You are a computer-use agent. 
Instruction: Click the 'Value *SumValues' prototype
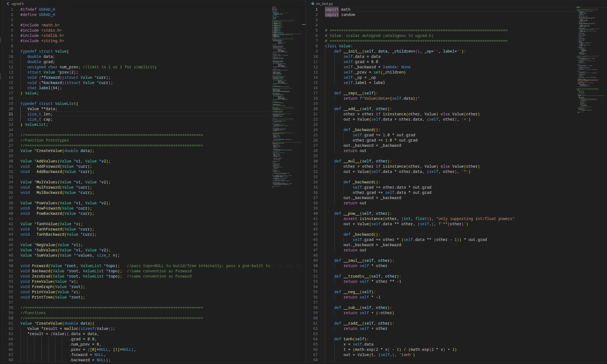pyautogui.click(x=70, y=255)
